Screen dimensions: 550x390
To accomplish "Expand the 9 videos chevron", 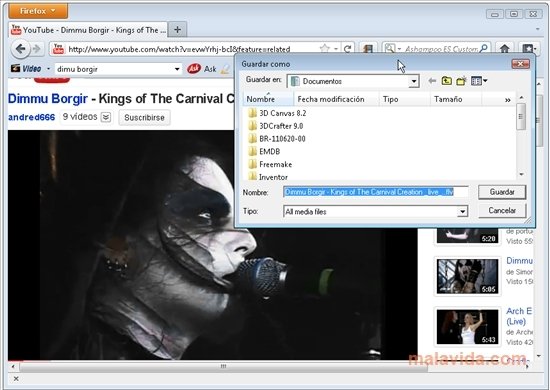I will [x=106, y=117].
